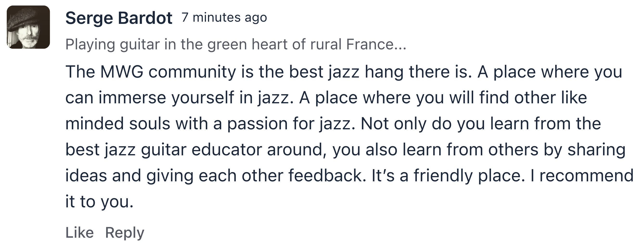644x243 pixels.
Task: Click the word 'Bardot' in the author name
Action: pos(145,18)
